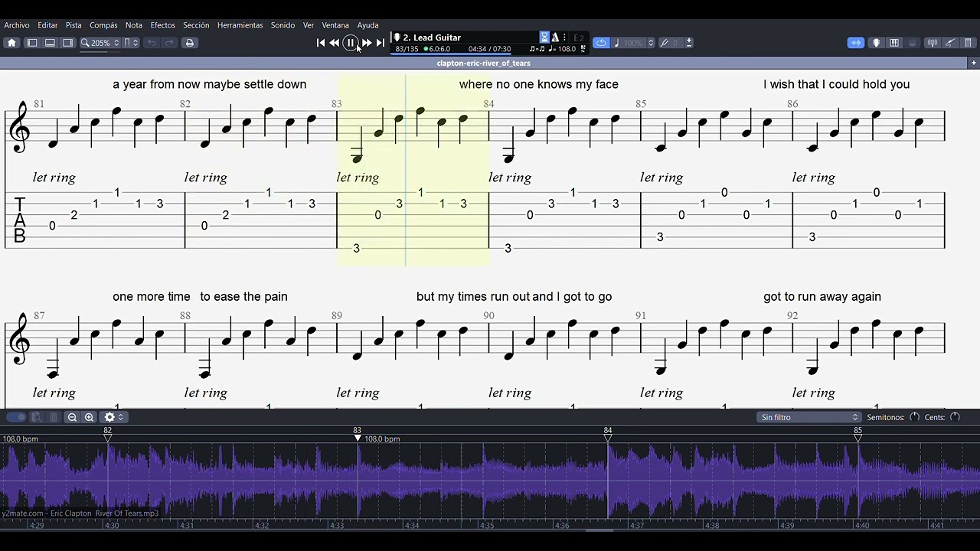Open the Ayuda menu

[367, 25]
